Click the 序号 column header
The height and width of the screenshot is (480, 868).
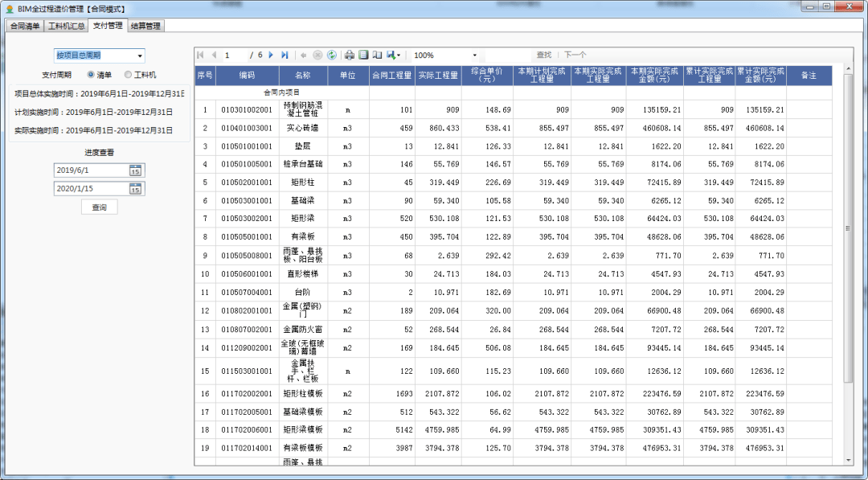click(x=205, y=76)
